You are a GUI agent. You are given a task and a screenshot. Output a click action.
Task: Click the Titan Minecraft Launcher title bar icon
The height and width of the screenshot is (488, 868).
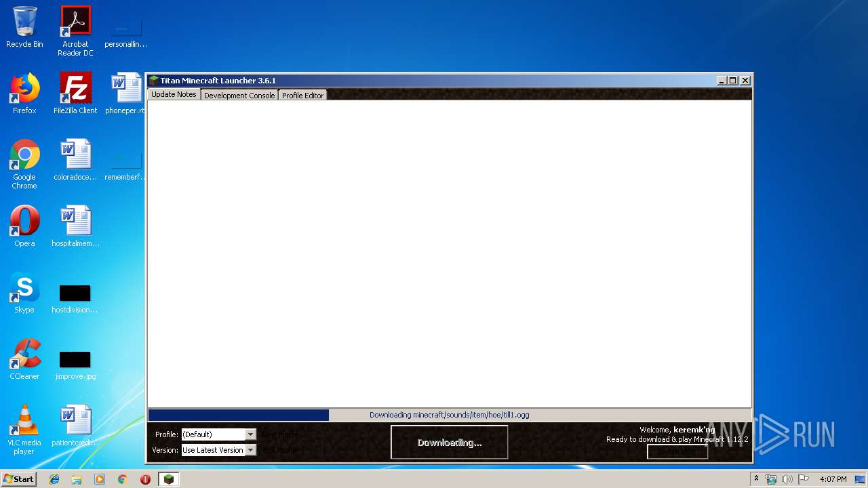click(x=154, y=81)
